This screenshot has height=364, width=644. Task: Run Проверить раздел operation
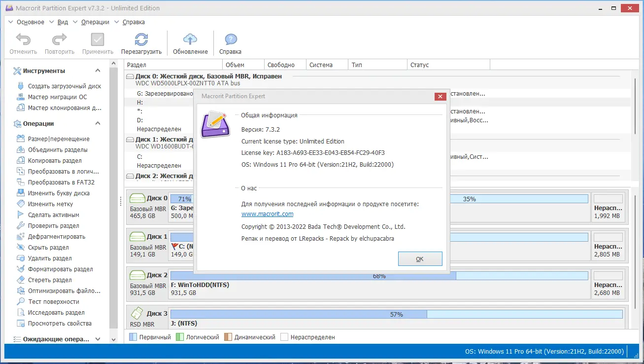coord(48,225)
